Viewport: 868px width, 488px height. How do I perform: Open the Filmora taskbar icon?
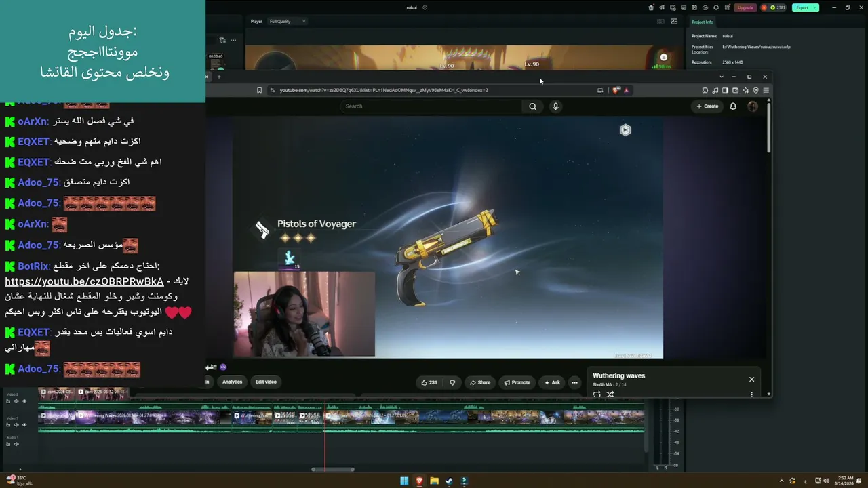pos(464,481)
